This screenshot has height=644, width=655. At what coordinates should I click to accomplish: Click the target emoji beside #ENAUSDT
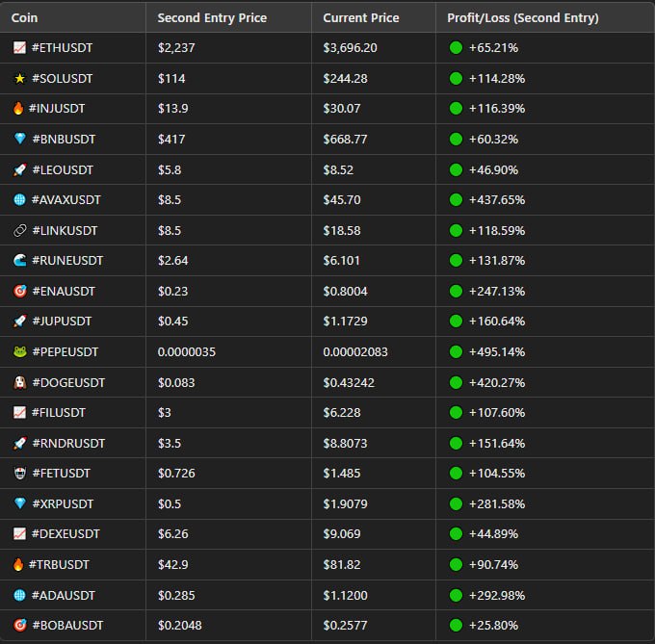[19, 291]
